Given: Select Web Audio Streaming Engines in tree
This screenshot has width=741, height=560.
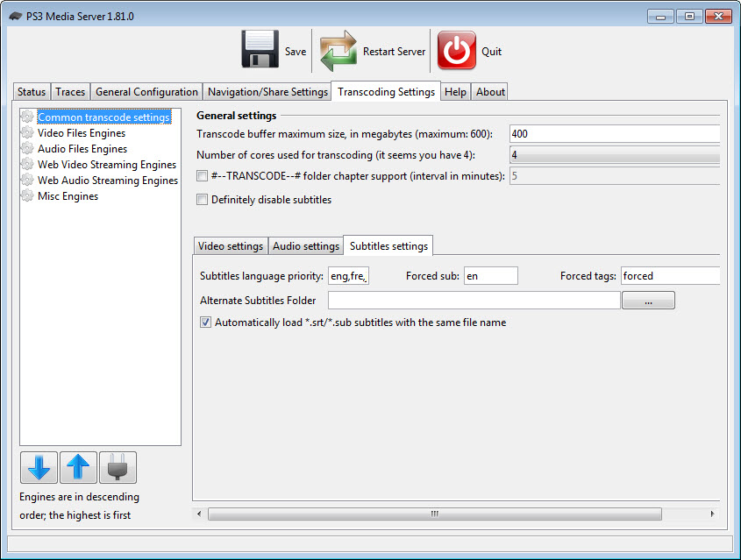Looking at the screenshot, I should pyautogui.click(x=108, y=180).
